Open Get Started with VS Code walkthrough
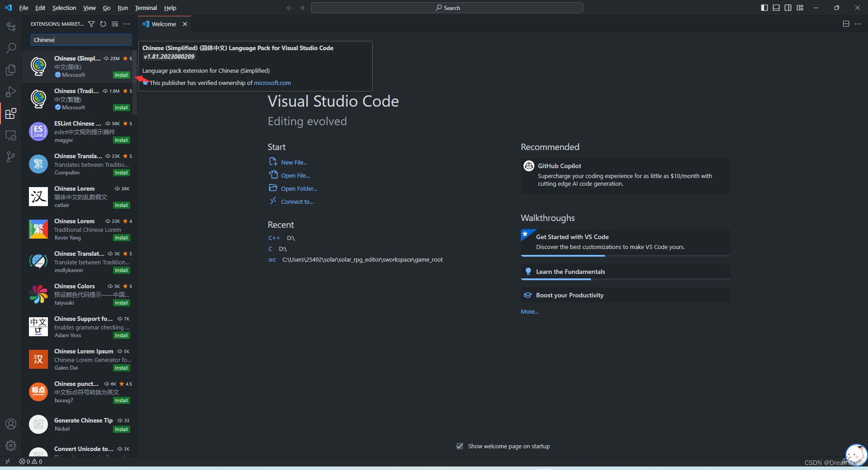868x470 pixels. [x=626, y=242]
